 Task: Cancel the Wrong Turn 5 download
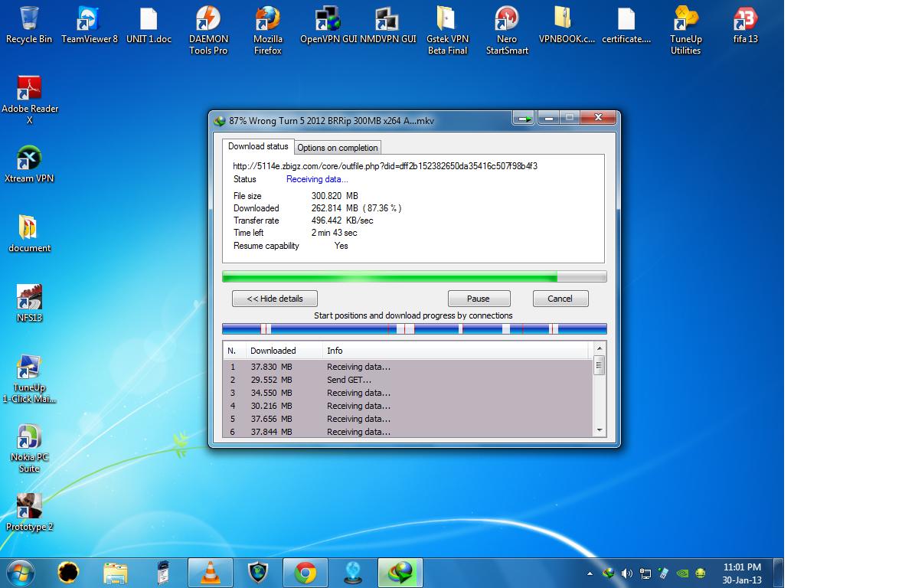560,299
